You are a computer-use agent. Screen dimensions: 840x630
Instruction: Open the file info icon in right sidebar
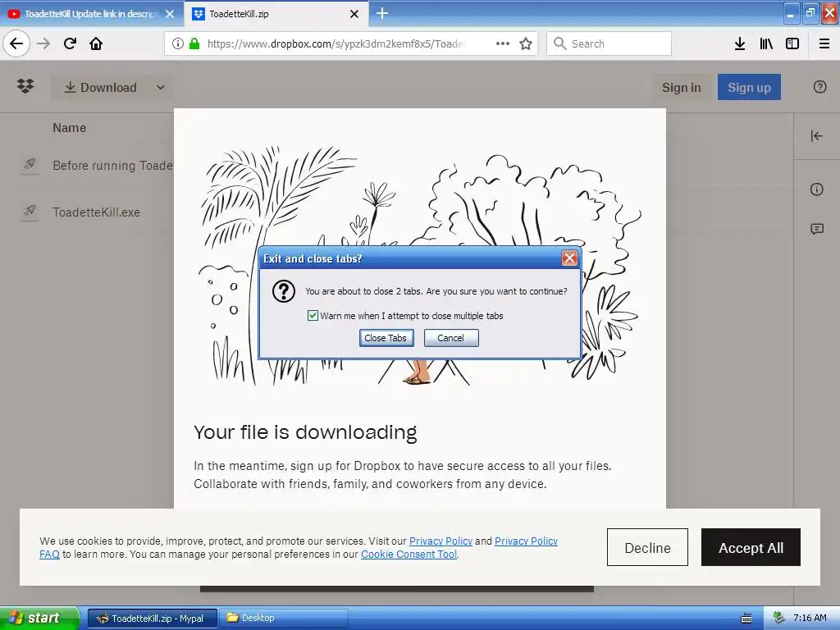coord(816,189)
